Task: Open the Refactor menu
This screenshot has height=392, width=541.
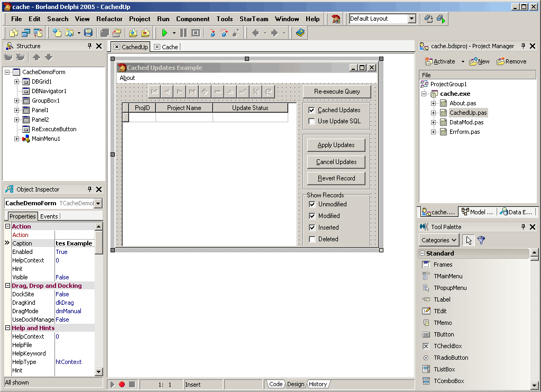Action: 109,19
